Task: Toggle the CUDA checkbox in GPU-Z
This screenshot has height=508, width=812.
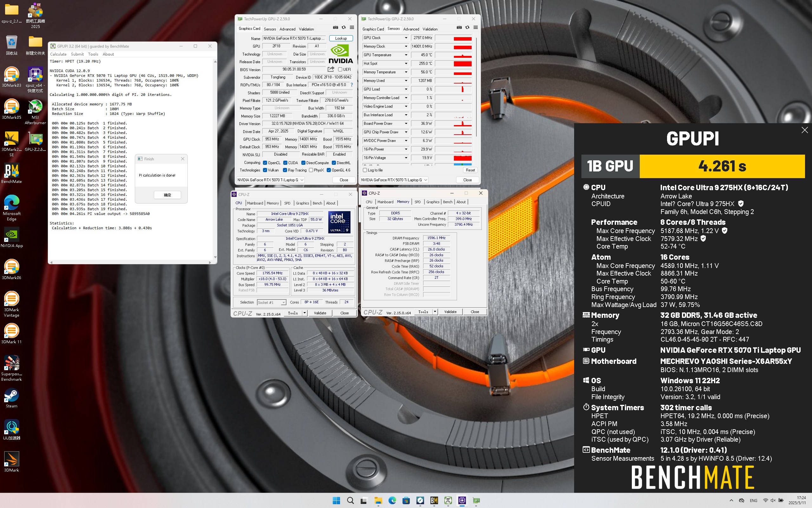Action: [x=285, y=163]
